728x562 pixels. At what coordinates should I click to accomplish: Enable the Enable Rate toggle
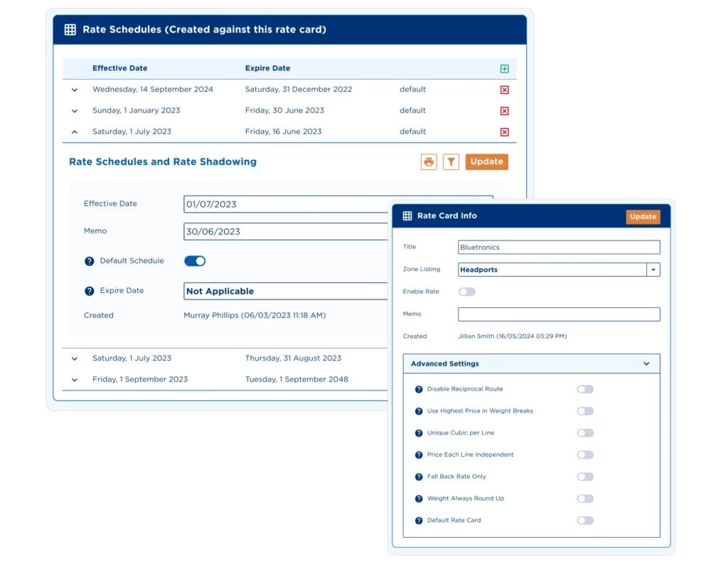(x=468, y=292)
